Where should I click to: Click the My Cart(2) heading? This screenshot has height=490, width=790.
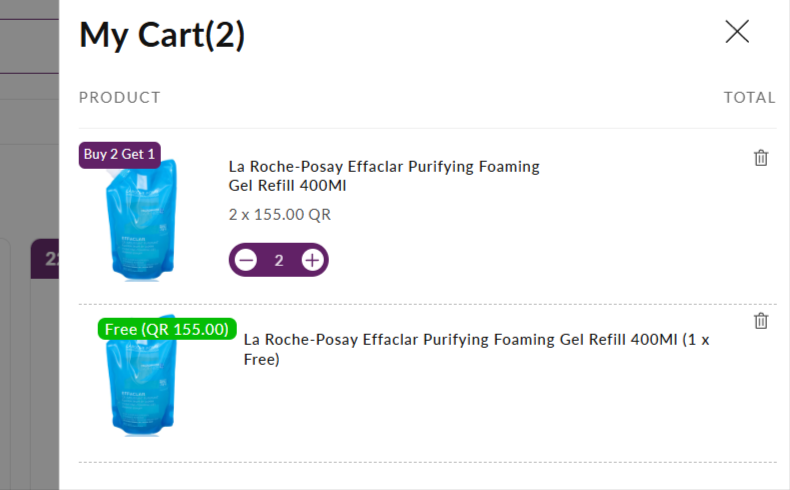[x=162, y=35]
